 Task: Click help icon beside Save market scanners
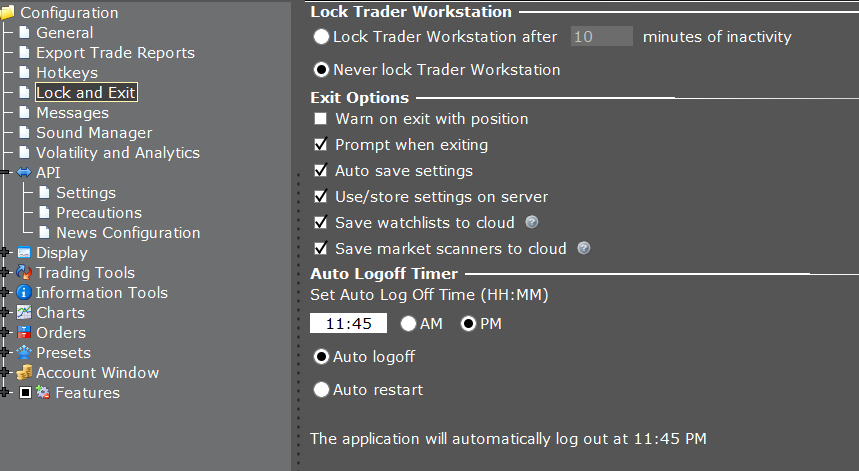point(584,249)
